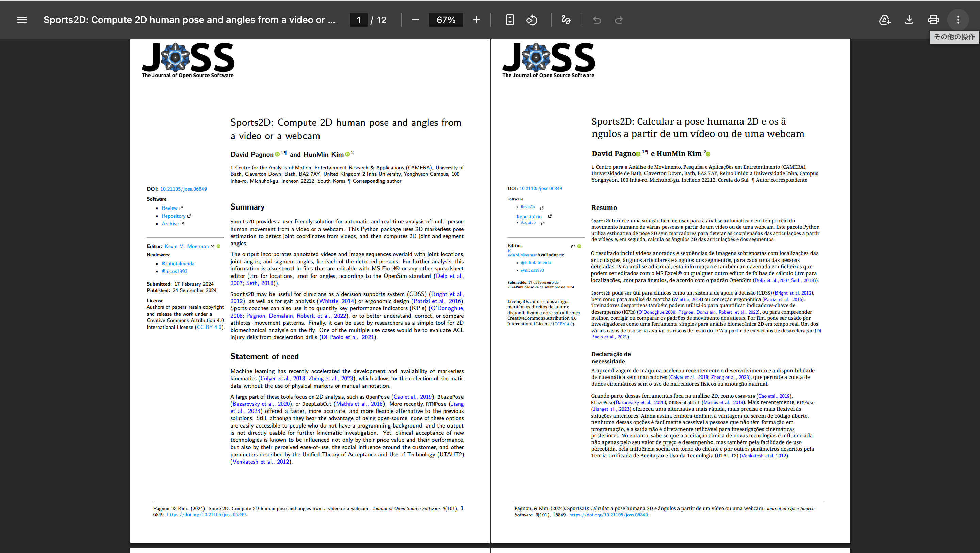Zoom out with the minus button
This screenshot has width=980, height=553.
415,20
